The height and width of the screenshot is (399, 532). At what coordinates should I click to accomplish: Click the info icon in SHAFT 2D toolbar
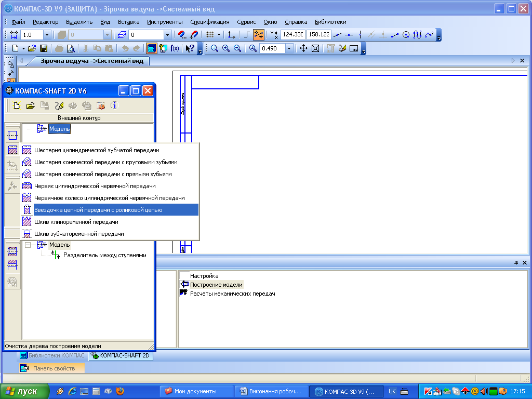[114, 105]
